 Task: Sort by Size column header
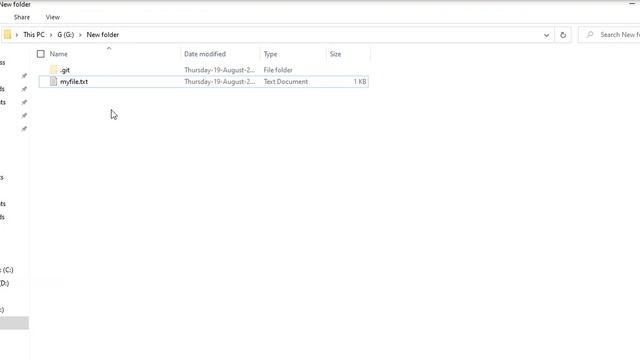pos(336,54)
